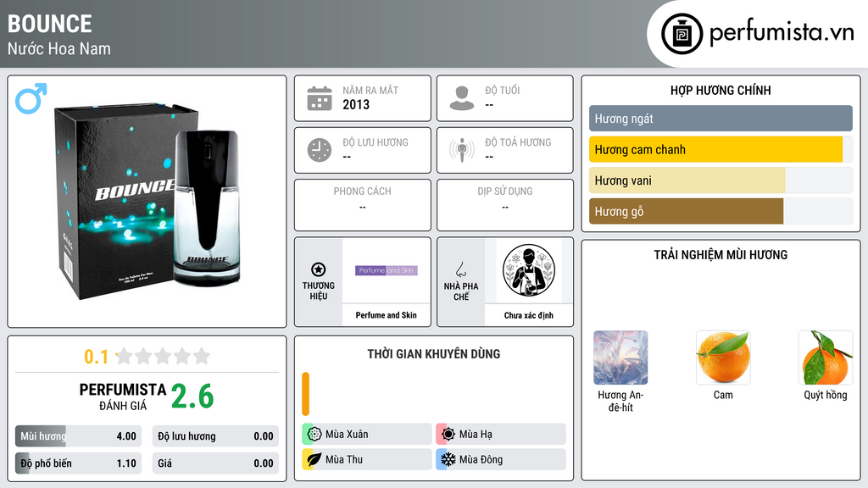The width and height of the screenshot is (868, 488).
Task: Click the fifth rating star
Action: coord(202,356)
